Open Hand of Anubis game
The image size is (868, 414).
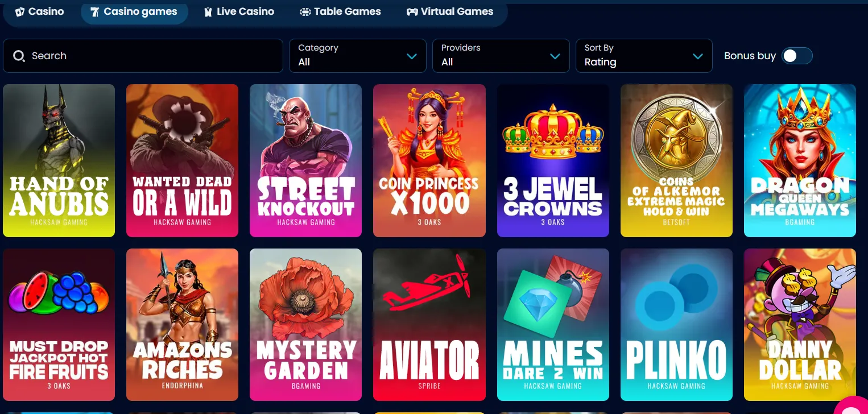pos(59,160)
